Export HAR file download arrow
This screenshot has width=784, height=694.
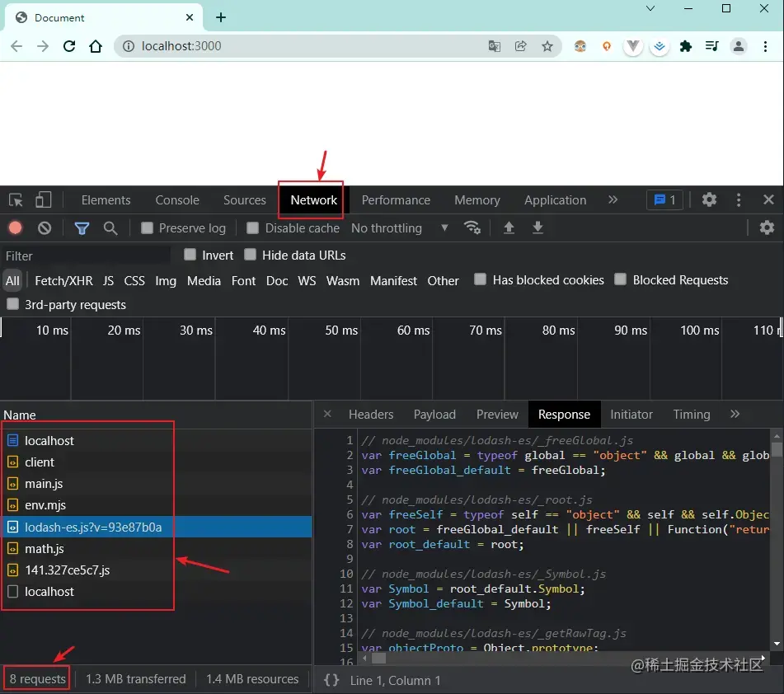coord(538,227)
